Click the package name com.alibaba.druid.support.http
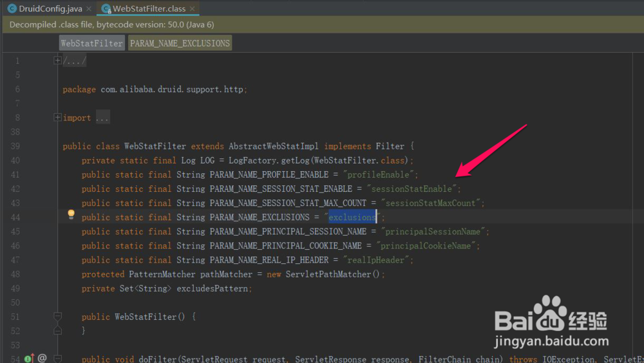The height and width of the screenshot is (363, 644). 172,89
